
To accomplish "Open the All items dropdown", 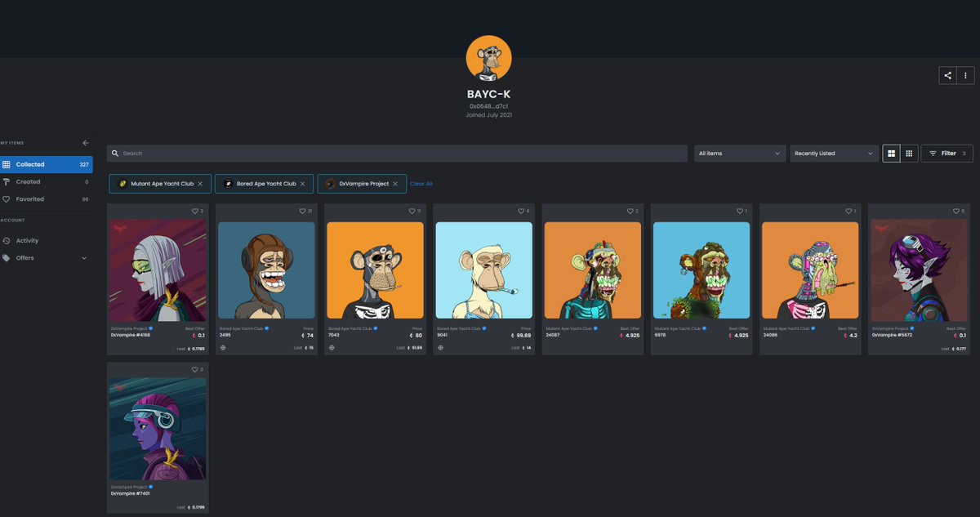I will point(741,154).
